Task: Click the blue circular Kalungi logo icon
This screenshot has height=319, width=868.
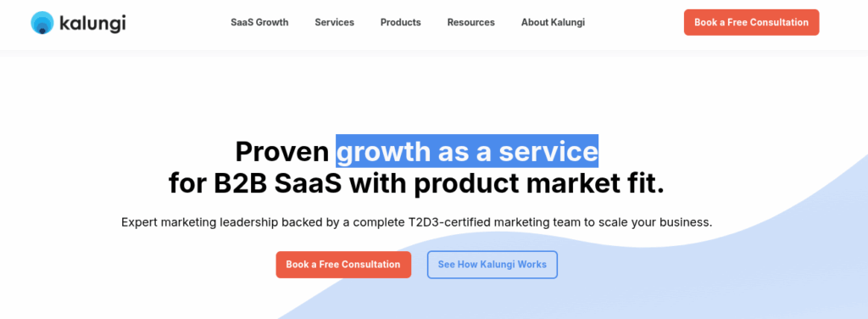Action: tap(42, 23)
